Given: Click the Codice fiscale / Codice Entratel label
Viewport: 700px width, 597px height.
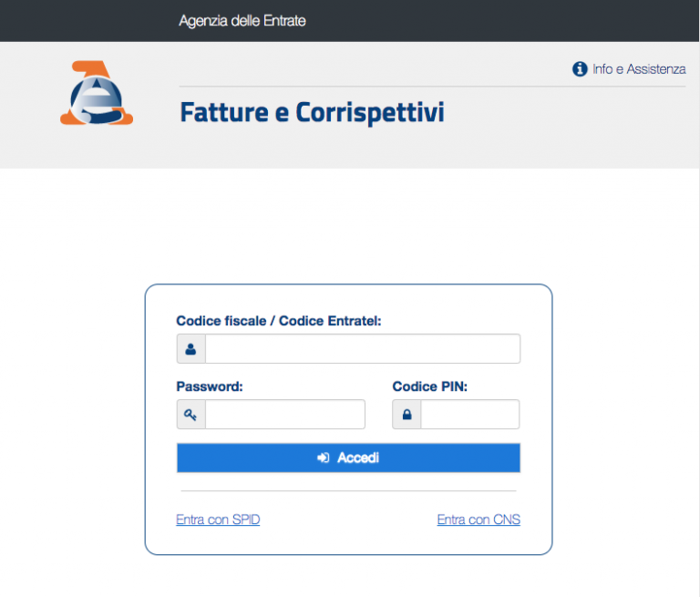Looking at the screenshot, I should 279,321.
